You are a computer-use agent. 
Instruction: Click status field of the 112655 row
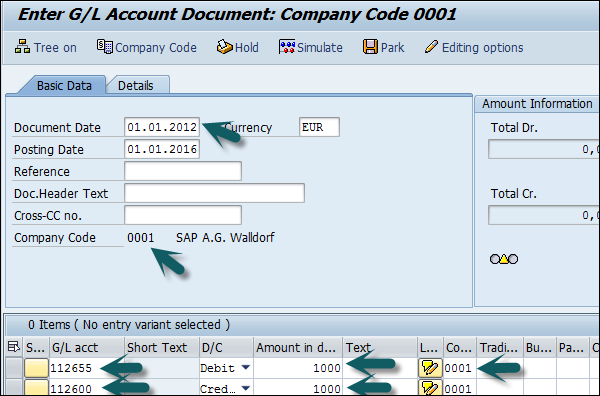click(x=36, y=368)
